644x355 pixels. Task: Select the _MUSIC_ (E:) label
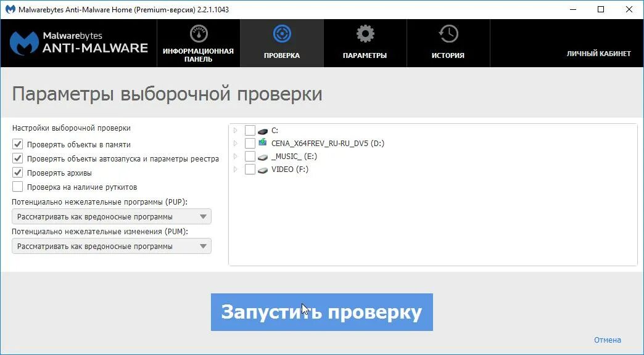294,157
